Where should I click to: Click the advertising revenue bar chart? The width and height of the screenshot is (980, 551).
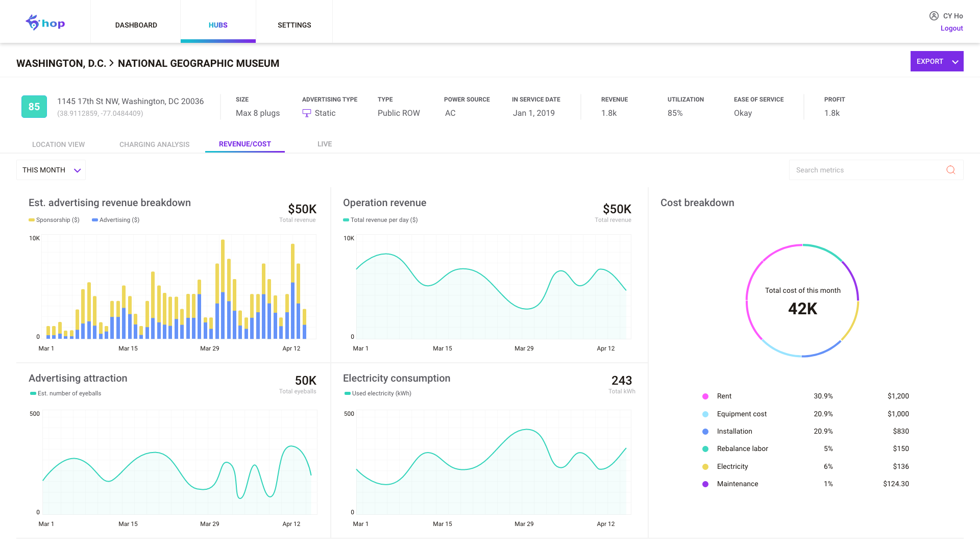coord(179,287)
